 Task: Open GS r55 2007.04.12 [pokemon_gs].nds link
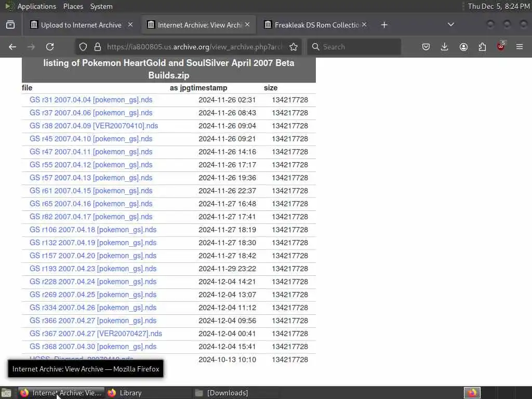(x=91, y=165)
